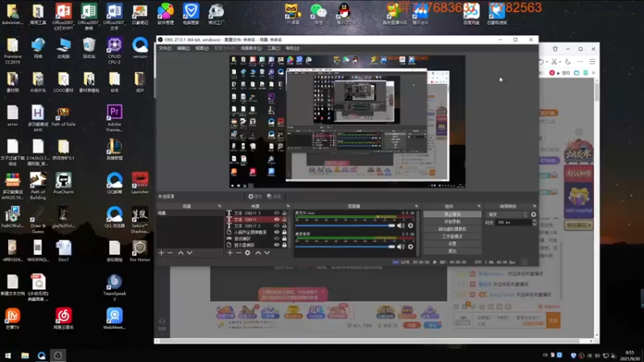
Task: Click OBS icon in taskbar
Action: pos(58,356)
